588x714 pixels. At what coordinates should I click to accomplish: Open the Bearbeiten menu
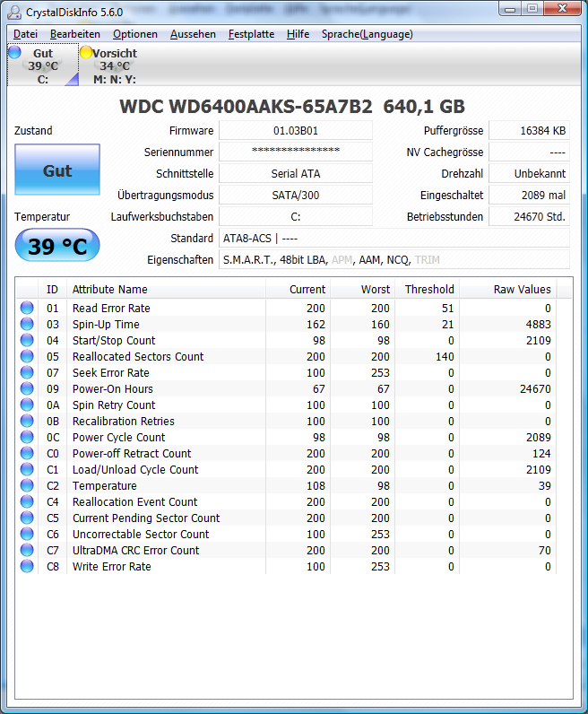pos(75,34)
